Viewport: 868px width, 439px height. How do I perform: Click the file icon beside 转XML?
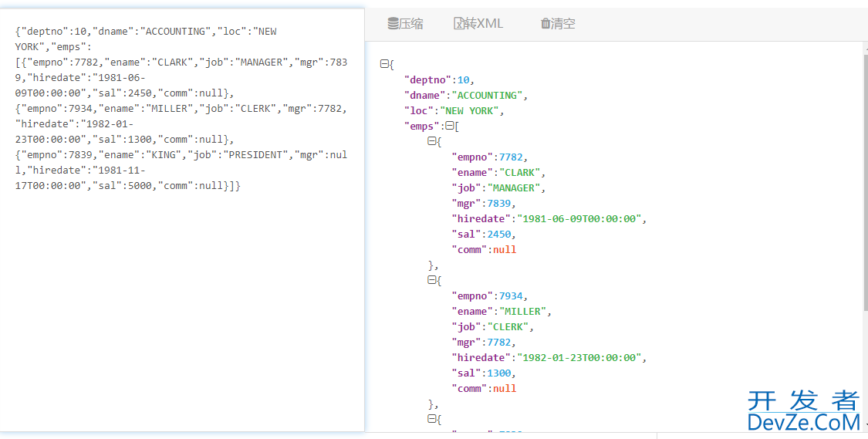tap(458, 23)
